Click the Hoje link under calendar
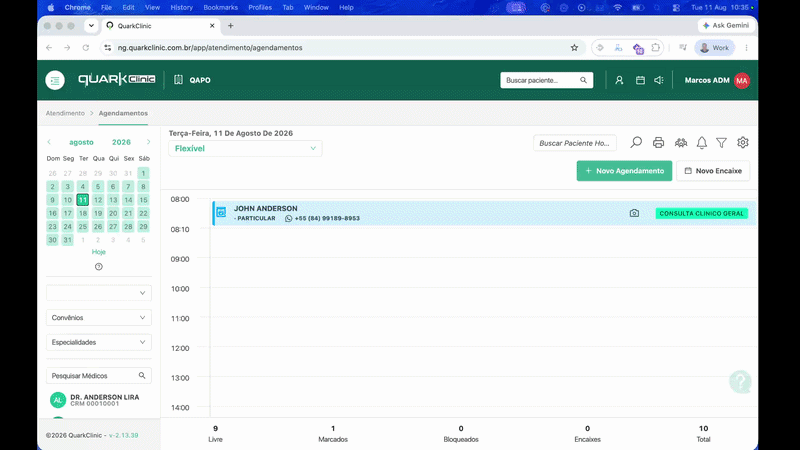Screen dimensions: 800x450 point(98,252)
